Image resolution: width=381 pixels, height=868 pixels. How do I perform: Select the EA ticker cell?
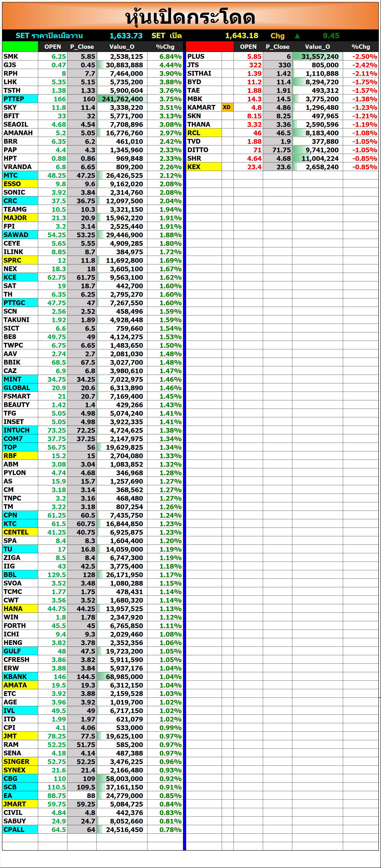(x=20, y=795)
